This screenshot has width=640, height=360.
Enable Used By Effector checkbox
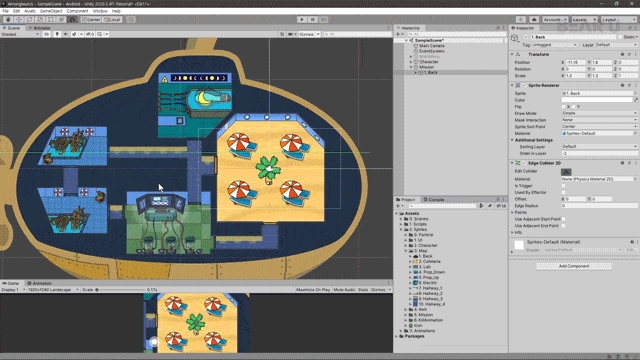pyautogui.click(x=564, y=192)
